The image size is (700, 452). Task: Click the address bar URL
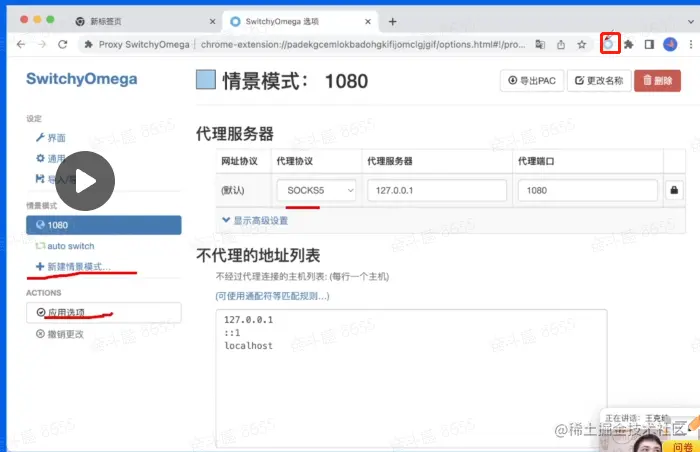(x=362, y=44)
